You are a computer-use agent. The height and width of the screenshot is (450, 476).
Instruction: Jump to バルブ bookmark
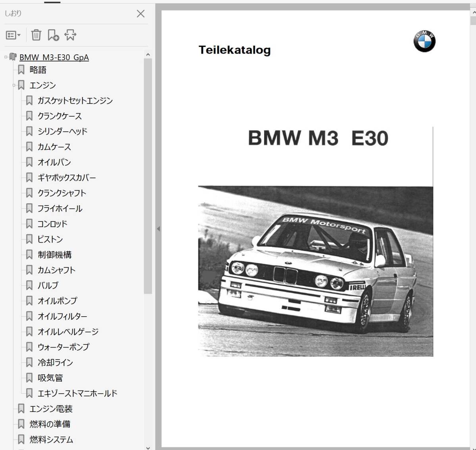[x=48, y=285]
